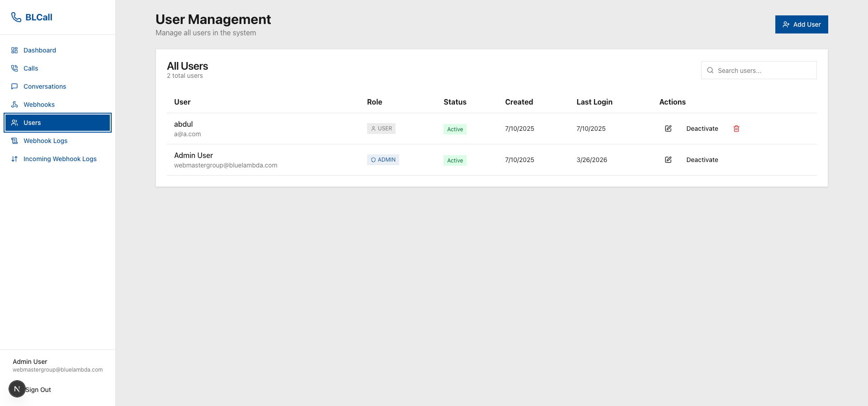Navigate to Webhooks section
The height and width of the screenshot is (406, 868).
point(39,105)
